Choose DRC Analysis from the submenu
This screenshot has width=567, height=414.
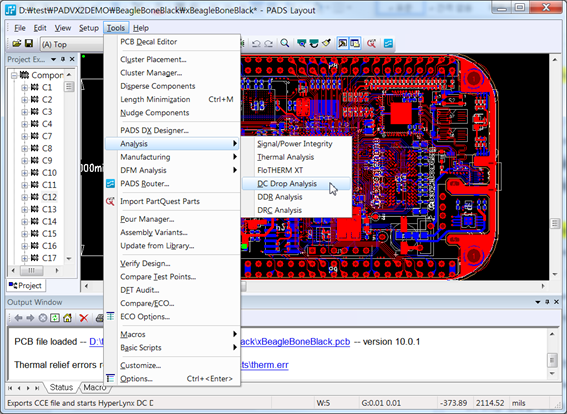296,210
